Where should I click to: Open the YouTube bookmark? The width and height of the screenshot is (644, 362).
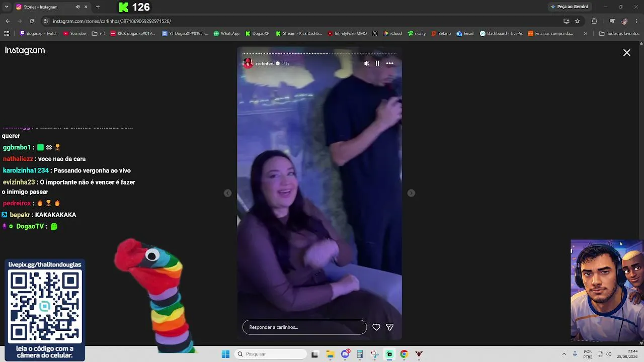[x=74, y=34]
